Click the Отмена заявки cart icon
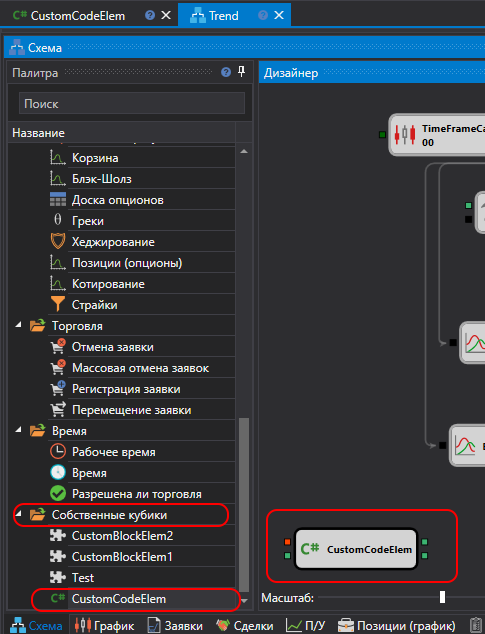This screenshot has width=485, height=634. (58, 347)
